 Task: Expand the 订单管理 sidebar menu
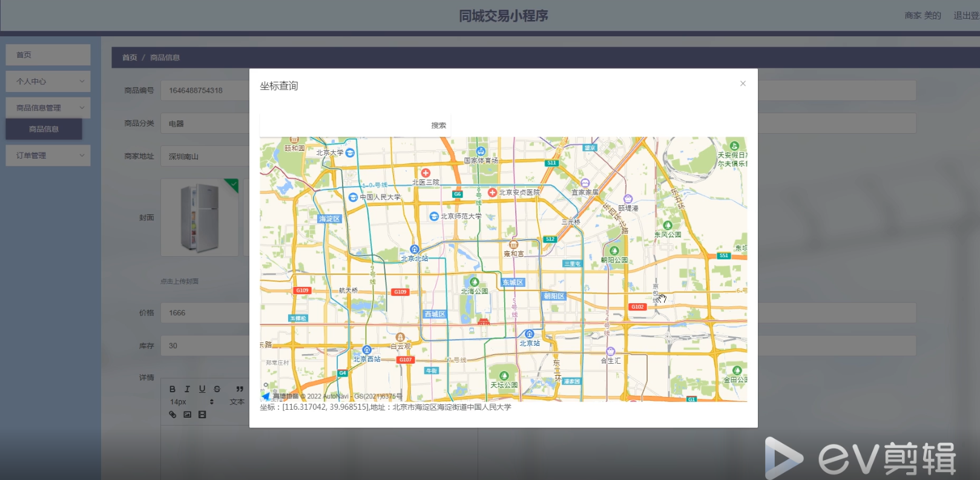[48, 156]
